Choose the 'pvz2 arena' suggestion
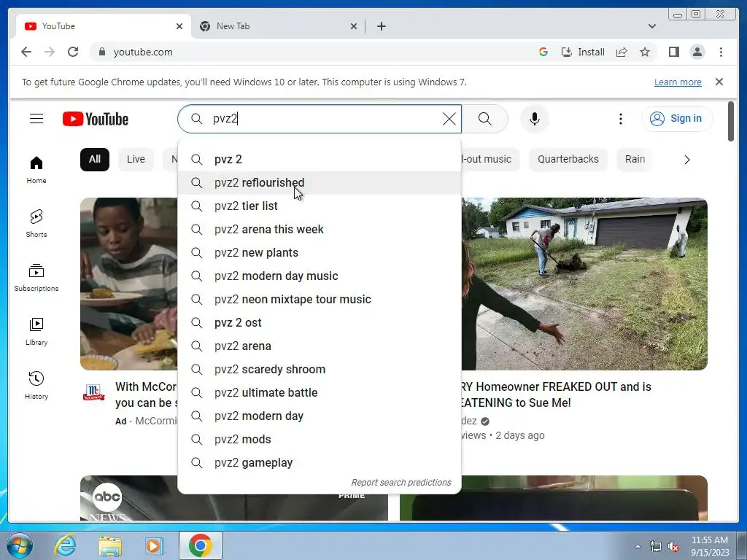747x560 pixels. click(x=320, y=346)
